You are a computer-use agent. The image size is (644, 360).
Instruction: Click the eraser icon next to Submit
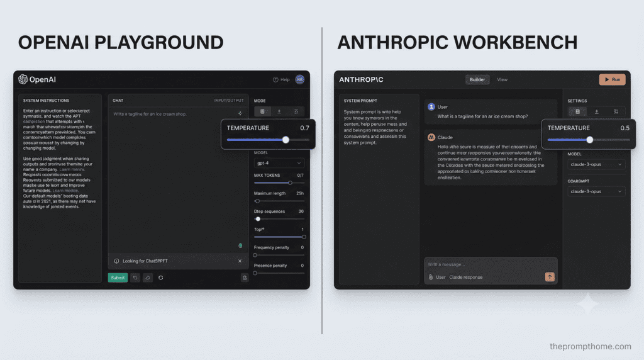tap(148, 278)
